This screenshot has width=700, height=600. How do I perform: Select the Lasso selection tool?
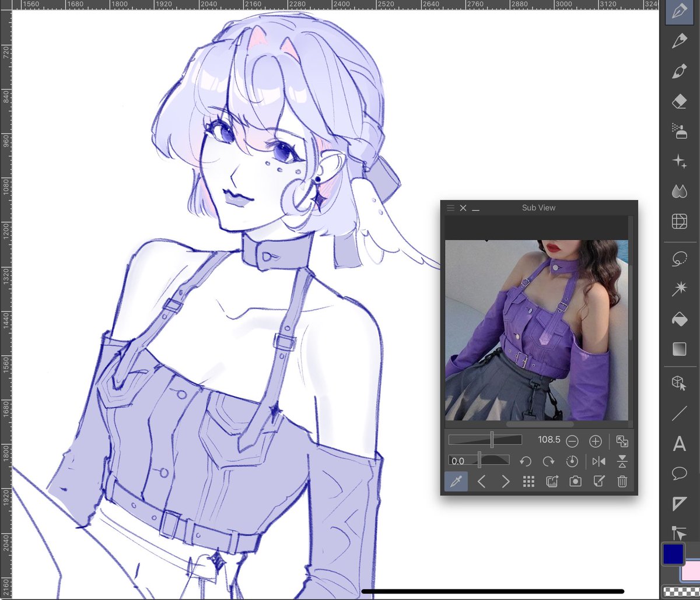pos(680,259)
